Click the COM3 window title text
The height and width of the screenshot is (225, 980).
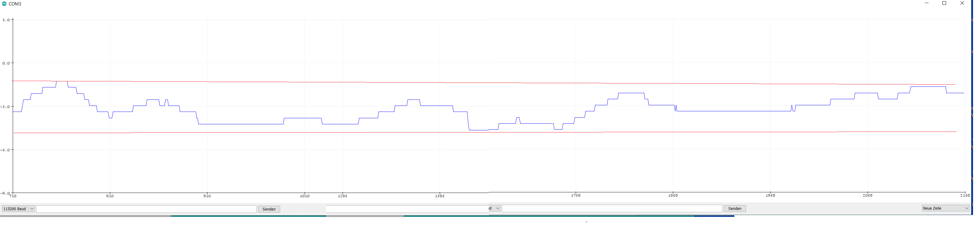click(15, 4)
